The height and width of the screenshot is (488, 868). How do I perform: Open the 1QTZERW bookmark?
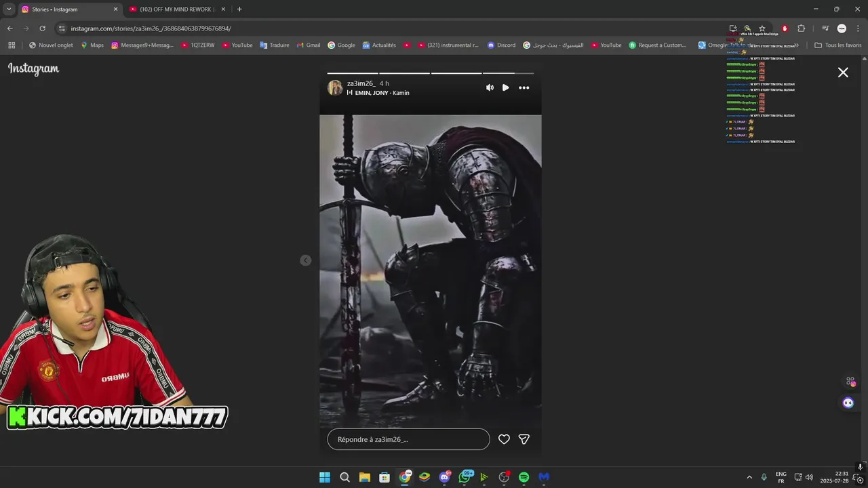(x=198, y=45)
